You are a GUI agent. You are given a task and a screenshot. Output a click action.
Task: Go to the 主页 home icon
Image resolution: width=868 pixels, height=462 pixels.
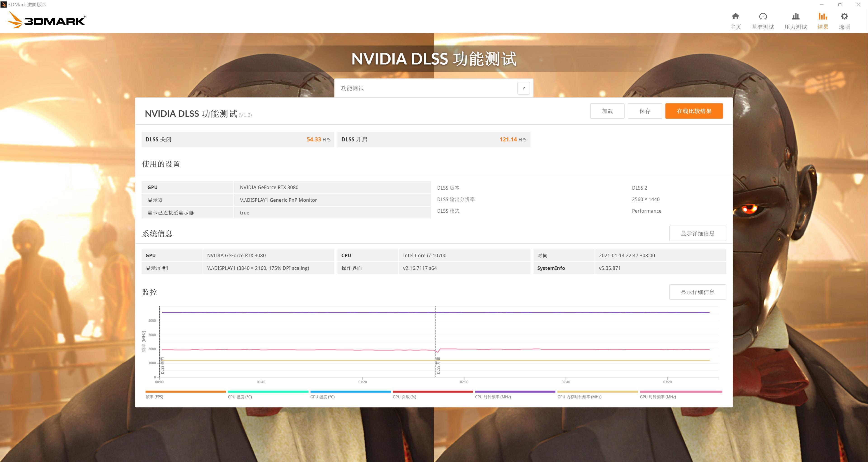click(x=735, y=16)
